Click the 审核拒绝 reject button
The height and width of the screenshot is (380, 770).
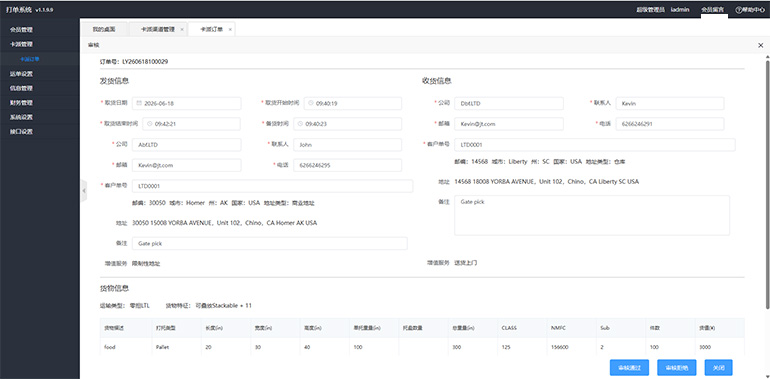pos(676,368)
